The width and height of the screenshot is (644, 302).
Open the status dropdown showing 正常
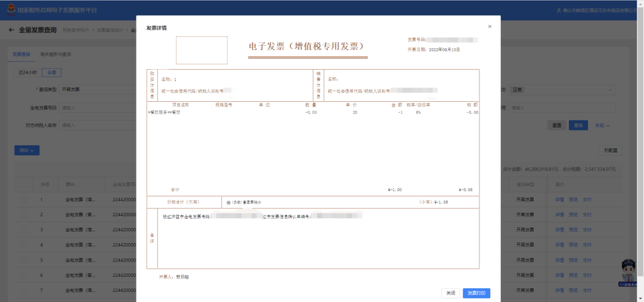click(x=562, y=89)
